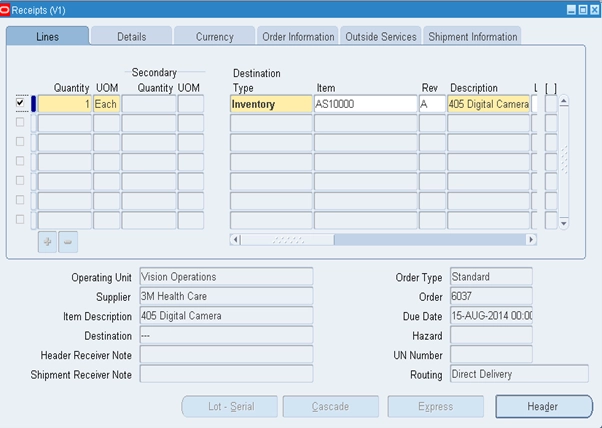Uncheck the AS10000 line checkbox
602x428 pixels.
(x=20, y=103)
